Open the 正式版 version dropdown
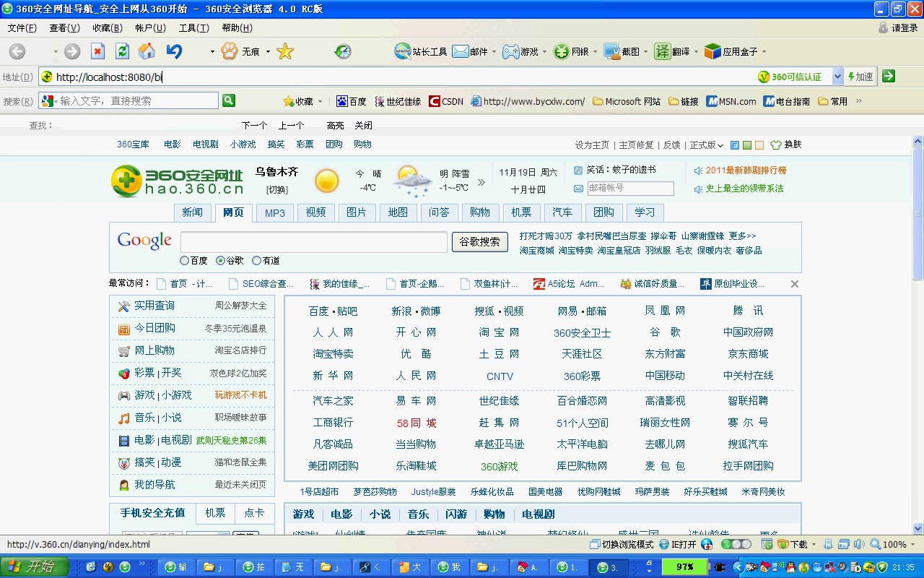The image size is (924, 578). pyautogui.click(x=706, y=144)
